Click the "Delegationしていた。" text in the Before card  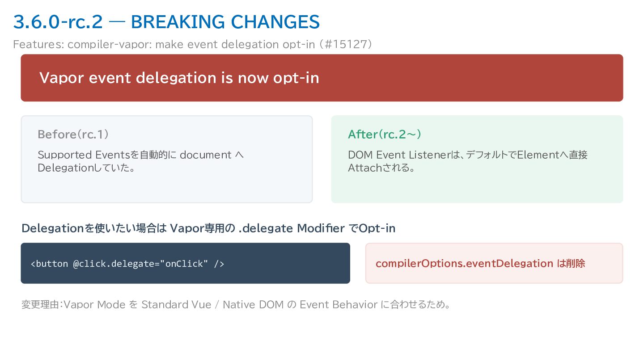tap(86, 168)
